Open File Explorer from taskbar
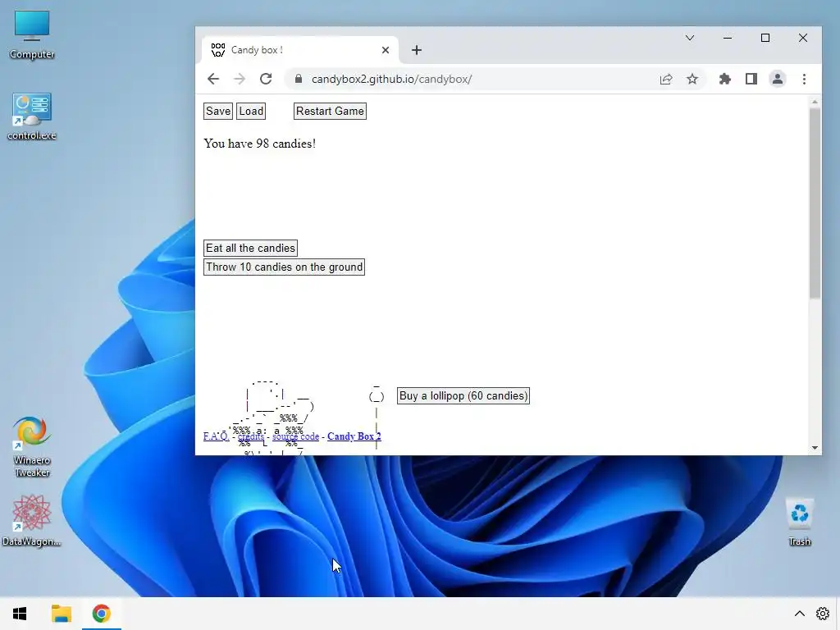Image resolution: width=840 pixels, height=630 pixels. 61,614
